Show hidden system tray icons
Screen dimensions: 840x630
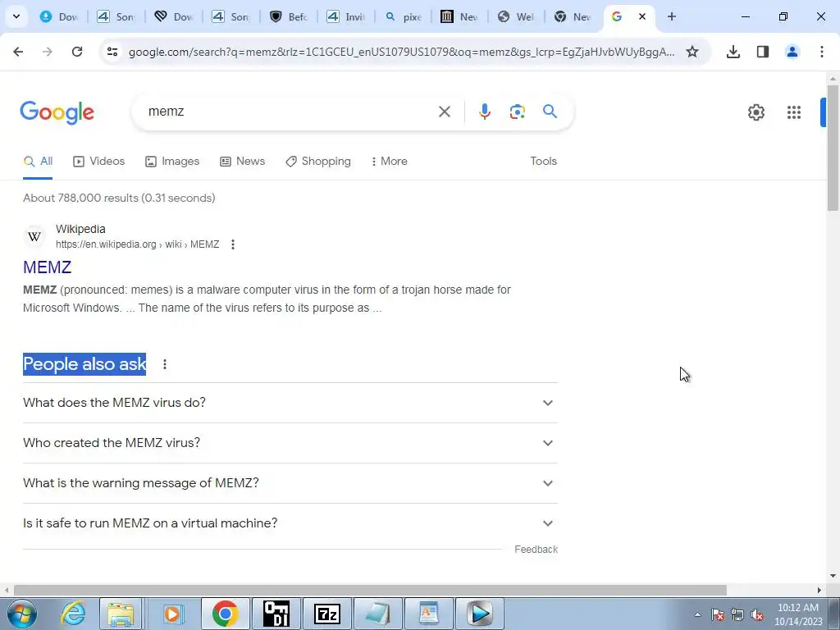click(697, 614)
